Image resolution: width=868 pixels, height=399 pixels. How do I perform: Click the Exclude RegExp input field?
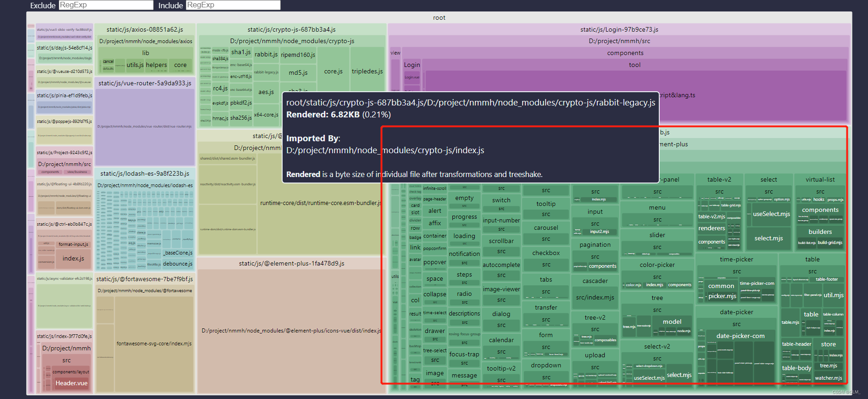(106, 5)
